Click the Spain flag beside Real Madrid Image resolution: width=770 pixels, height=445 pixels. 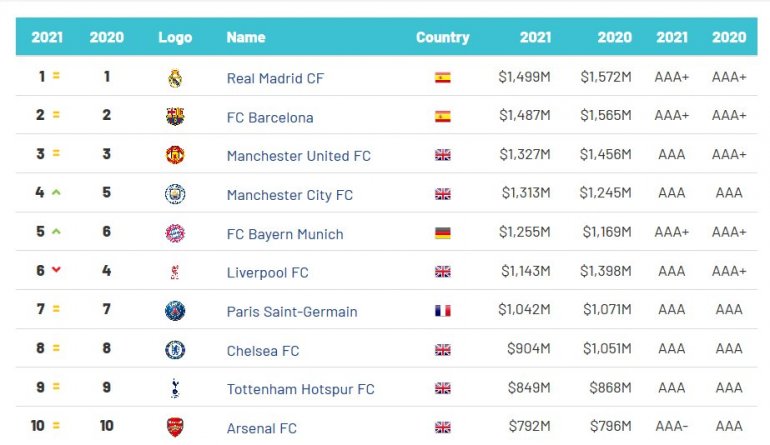pos(442,78)
